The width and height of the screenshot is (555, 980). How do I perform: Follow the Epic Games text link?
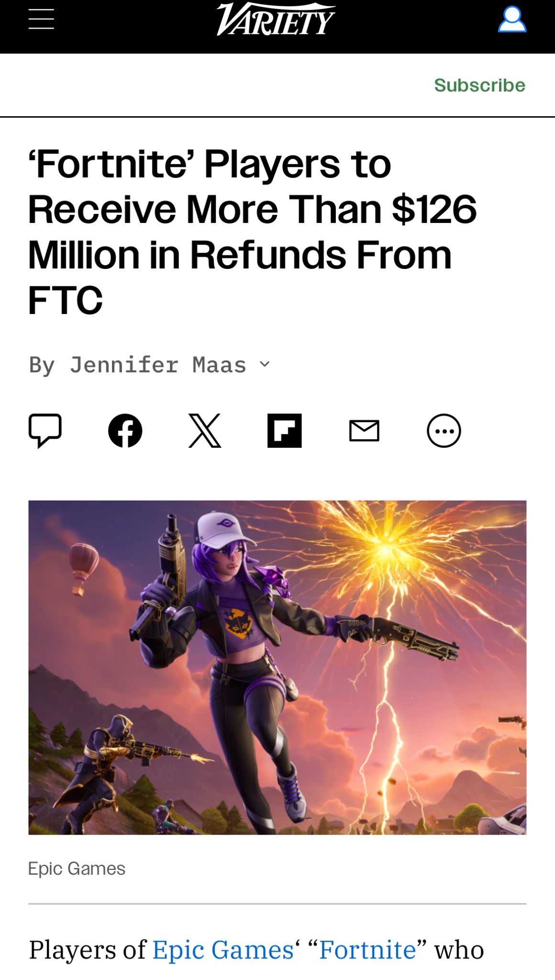click(x=223, y=950)
